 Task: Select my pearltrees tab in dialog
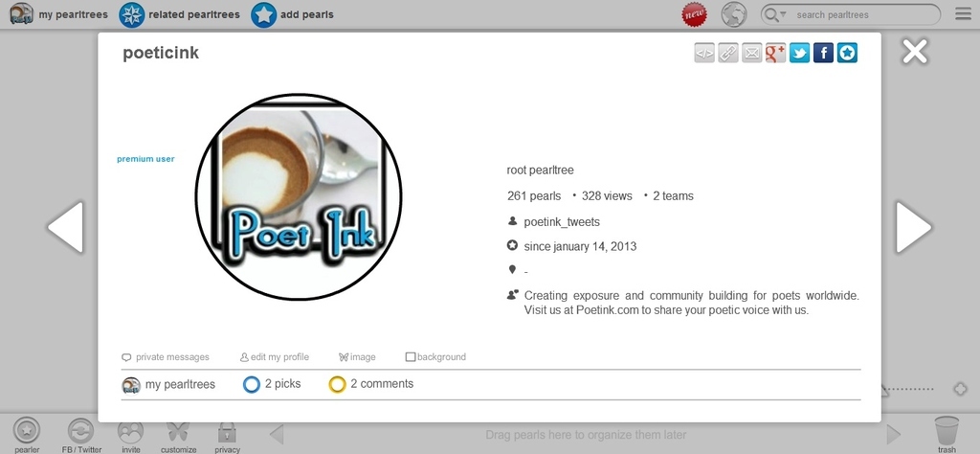[168, 385]
